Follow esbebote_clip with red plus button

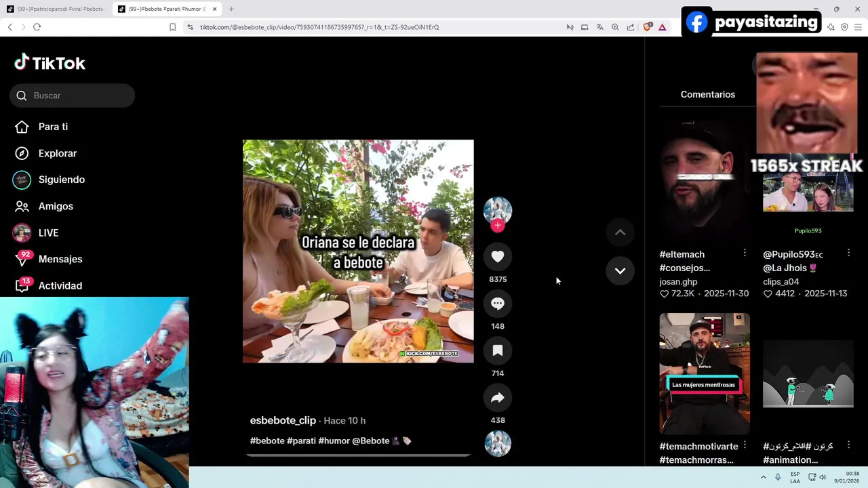click(x=498, y=226)
